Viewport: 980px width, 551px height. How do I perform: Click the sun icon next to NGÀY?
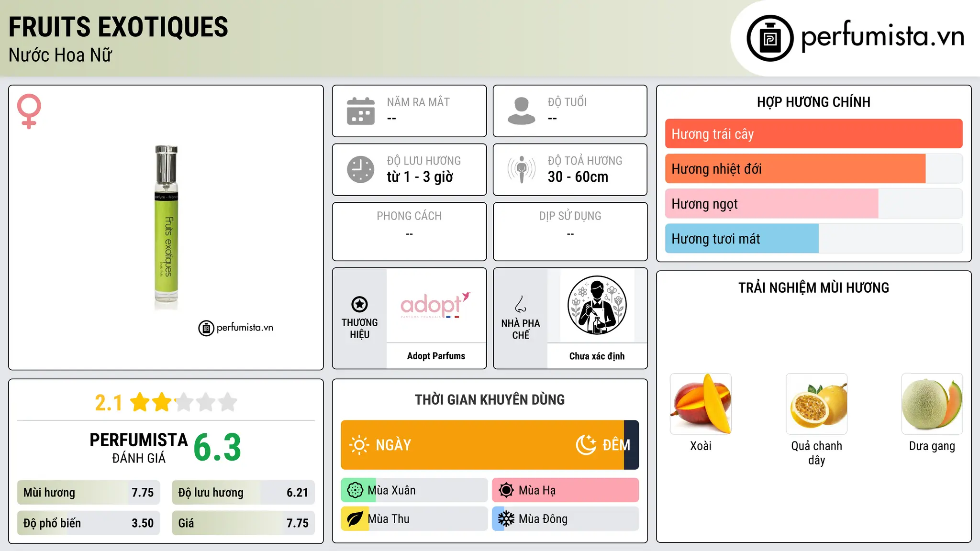click(x=359, y=445)
